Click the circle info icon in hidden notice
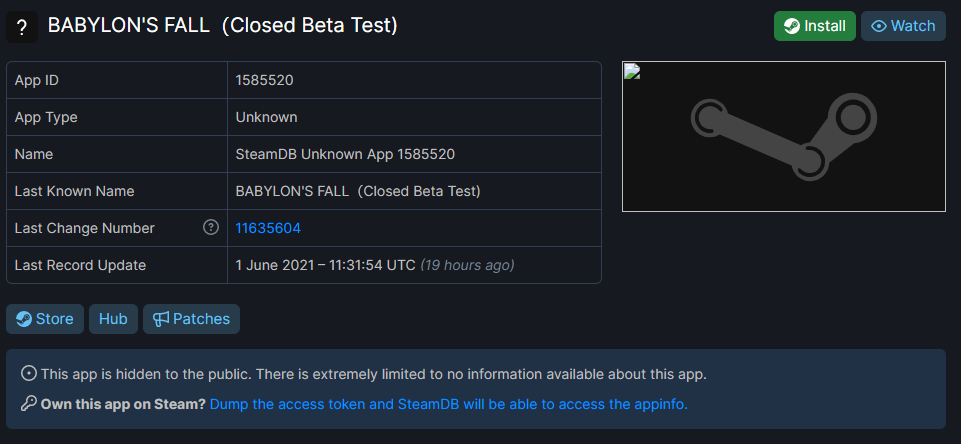This screenshot has width=961, height=444. point(28,373)
